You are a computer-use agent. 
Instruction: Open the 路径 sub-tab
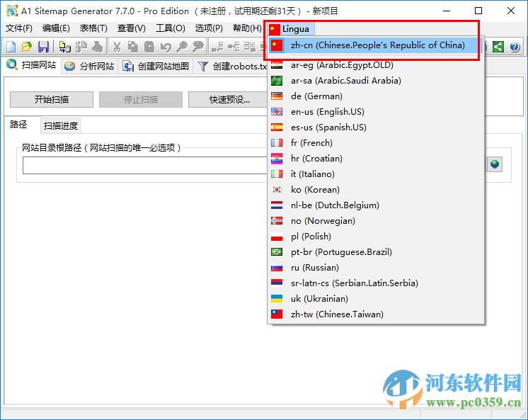tap(19, 125)
